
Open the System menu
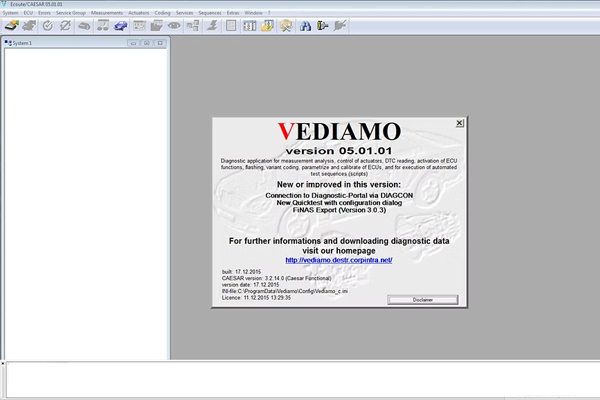[10, 12]
